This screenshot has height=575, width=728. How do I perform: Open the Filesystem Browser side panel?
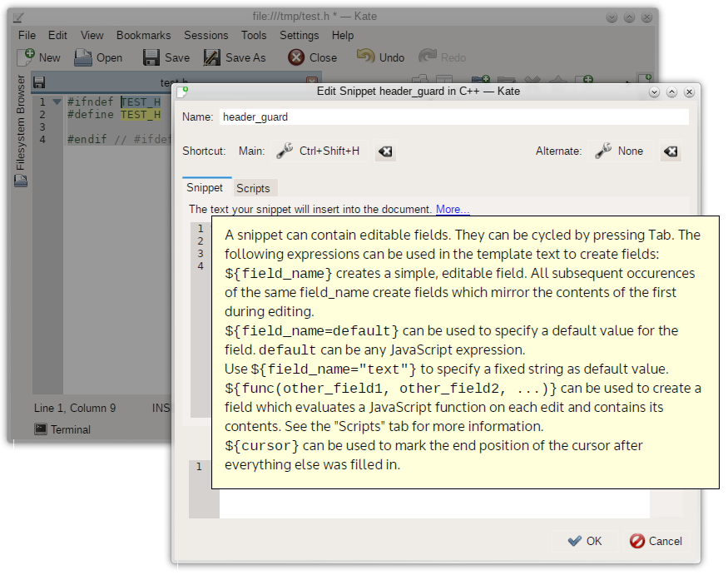[21, 130]
